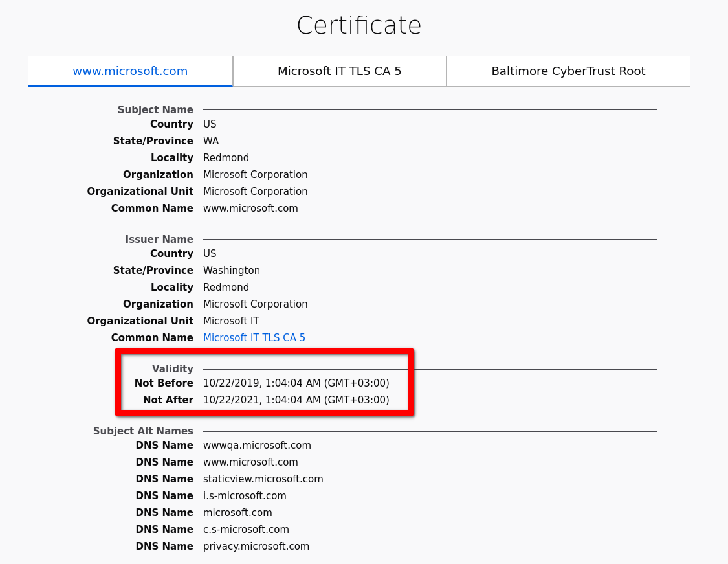Click the Certificate page title
Screen dimensions: 728x564
click(x=359, y=25)
